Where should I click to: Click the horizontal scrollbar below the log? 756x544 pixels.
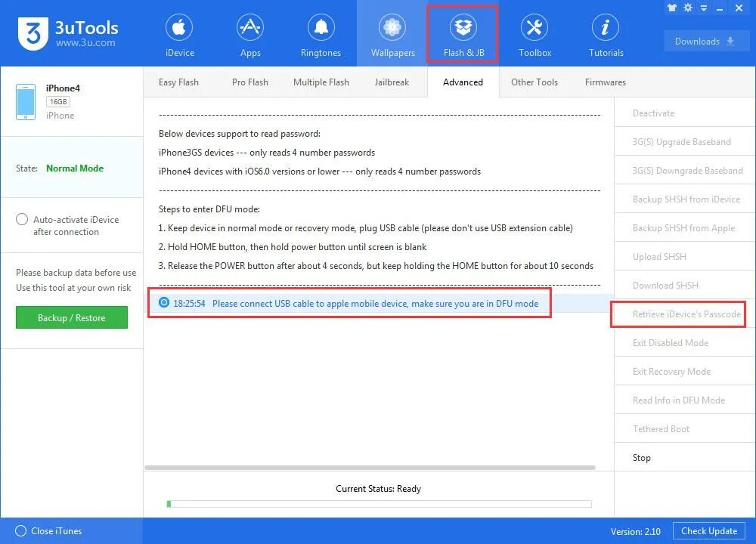pos(370,468)
